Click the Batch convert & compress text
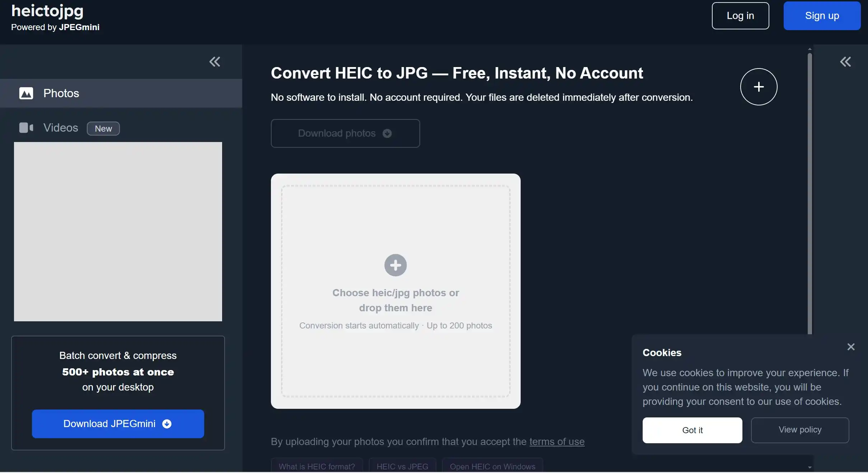 click(x=118, y=356)
